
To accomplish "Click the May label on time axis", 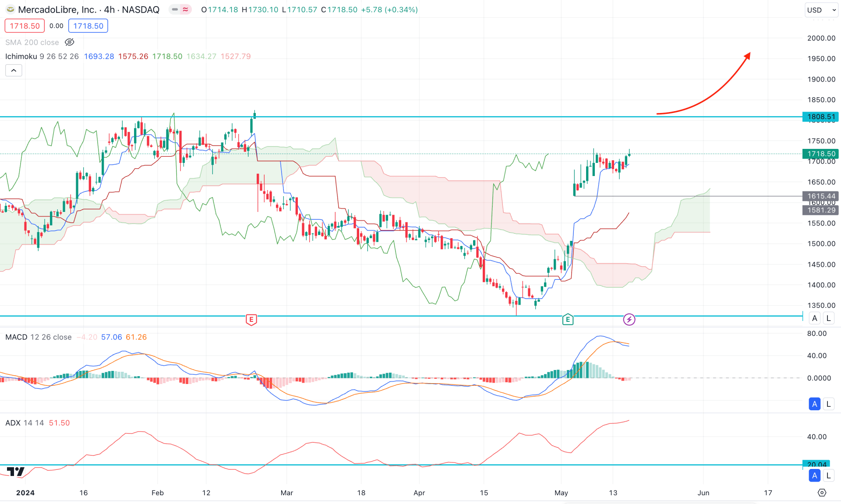I will click(x=561, y=493).
